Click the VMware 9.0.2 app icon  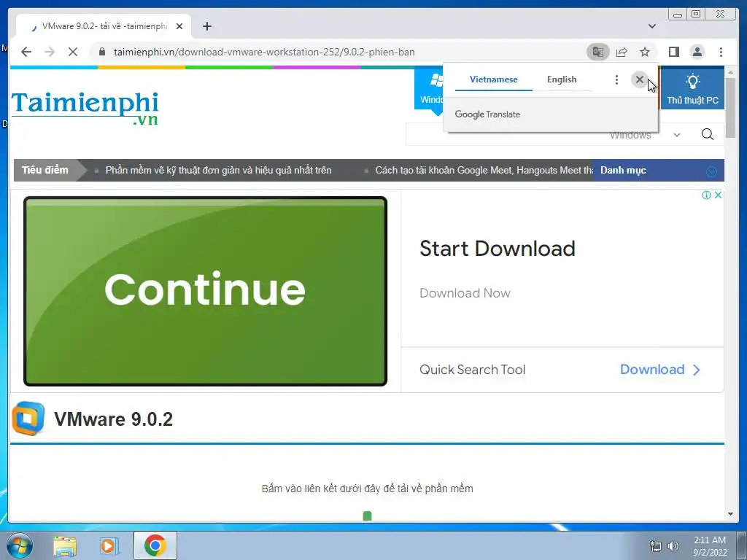point(28,419)
